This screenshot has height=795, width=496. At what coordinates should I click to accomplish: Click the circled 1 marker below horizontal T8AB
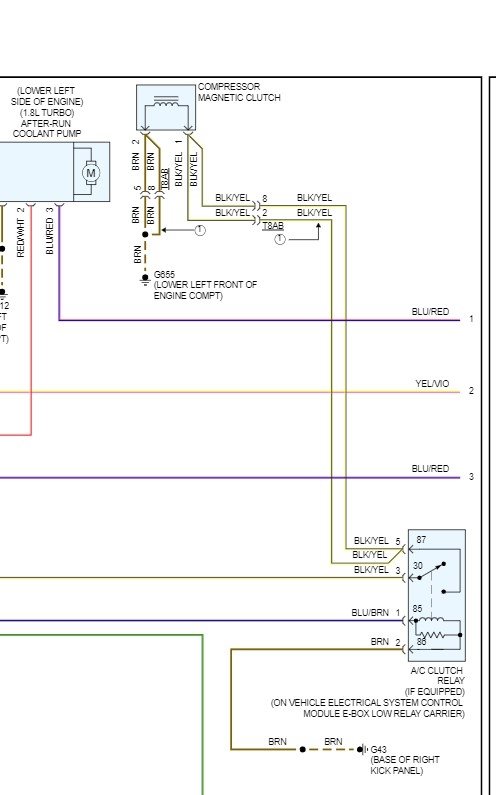[x=280, y=239]
